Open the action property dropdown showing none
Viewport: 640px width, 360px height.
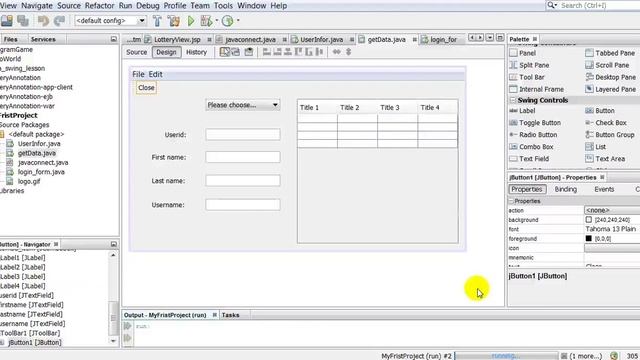[612, 210]
